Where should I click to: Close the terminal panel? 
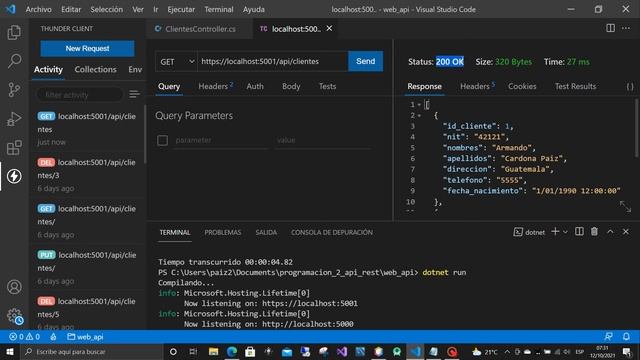click(626, 231)
